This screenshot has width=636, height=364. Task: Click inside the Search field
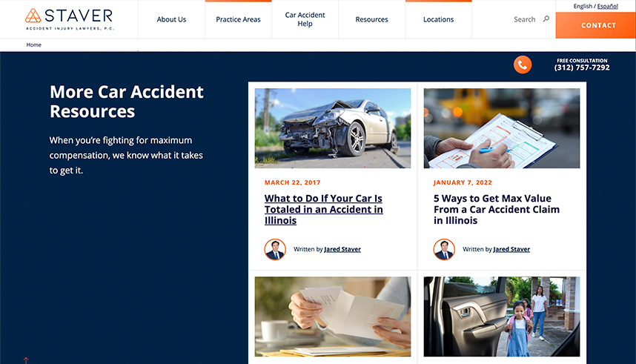pyautogui.click(x=525, y=19)
